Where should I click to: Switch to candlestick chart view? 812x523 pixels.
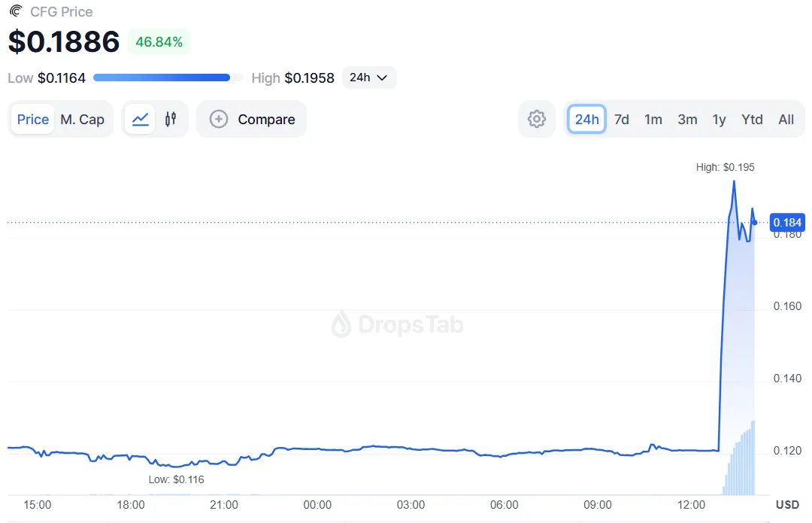[x=171, y=119]
